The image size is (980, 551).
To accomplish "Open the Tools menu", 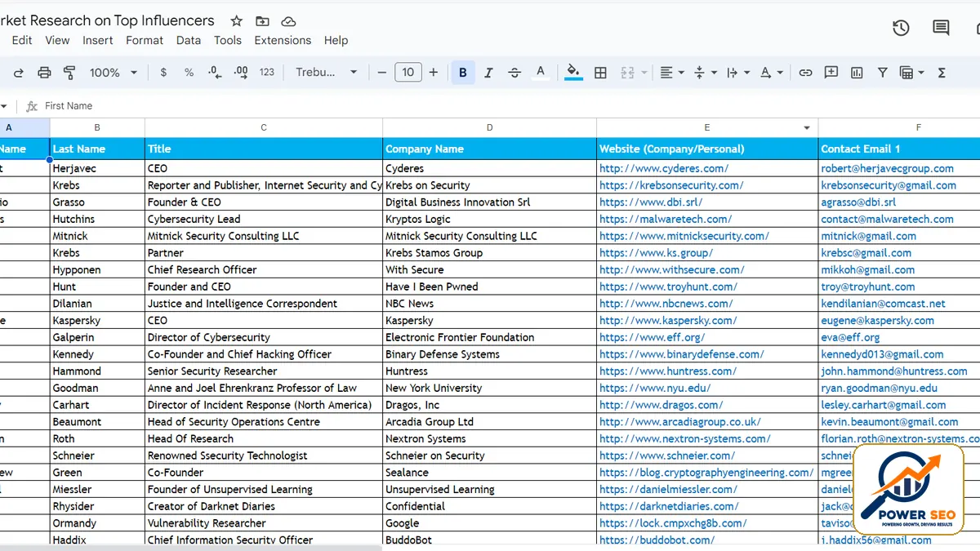I will pos(228,40).
